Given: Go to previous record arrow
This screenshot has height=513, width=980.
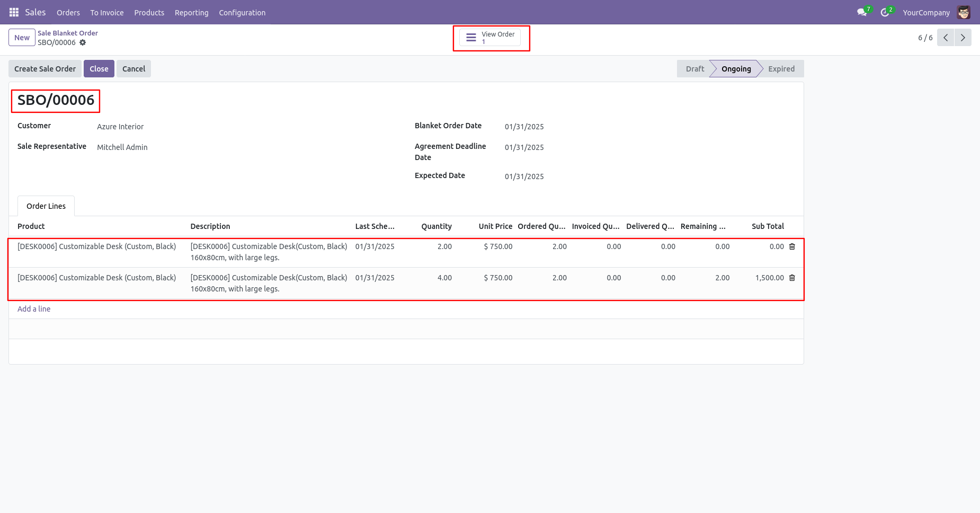Looking at the screenshot, I should 946,38.
